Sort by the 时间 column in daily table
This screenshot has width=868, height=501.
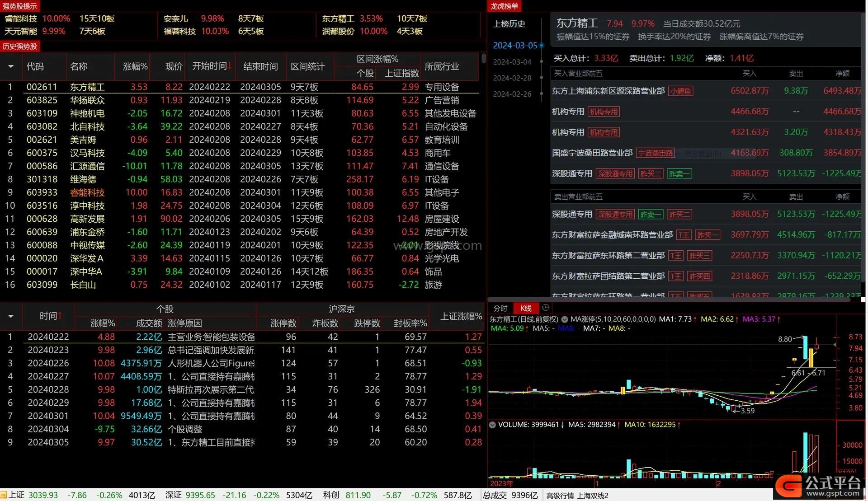click(48, 316)
